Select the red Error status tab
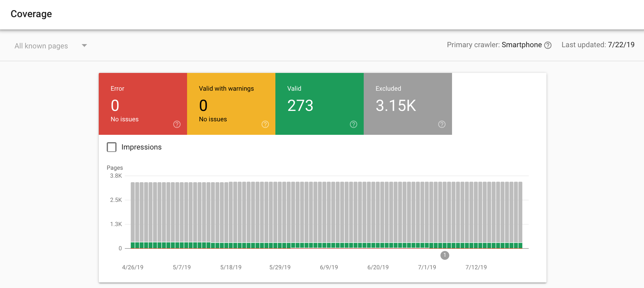The height and width of the screenshot is (288, 644). [x=143, y=104]
